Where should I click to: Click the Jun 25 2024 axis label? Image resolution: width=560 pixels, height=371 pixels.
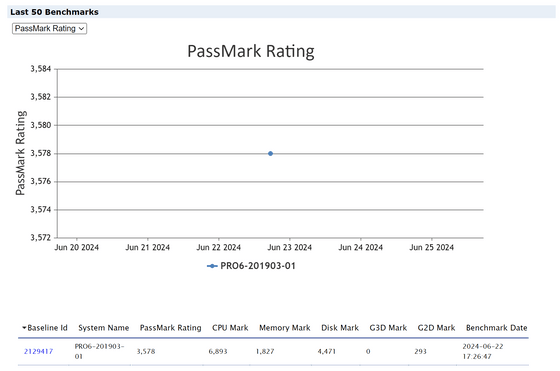pyautogui.click(x=431, y=247)
